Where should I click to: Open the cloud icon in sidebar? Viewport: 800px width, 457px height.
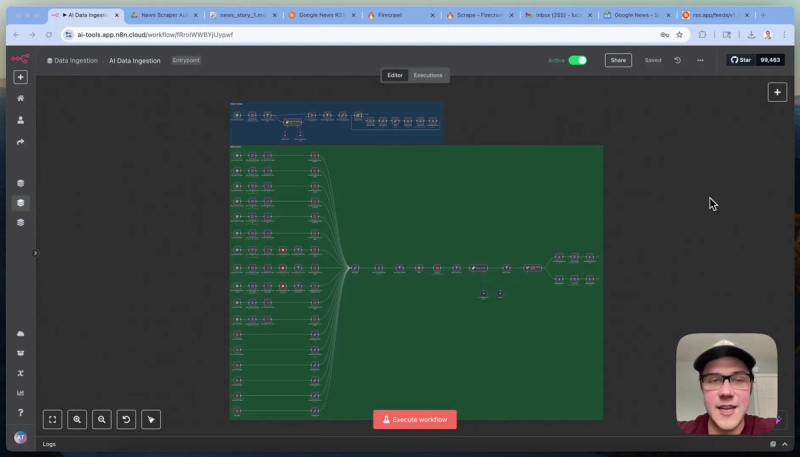click(20, 334)
